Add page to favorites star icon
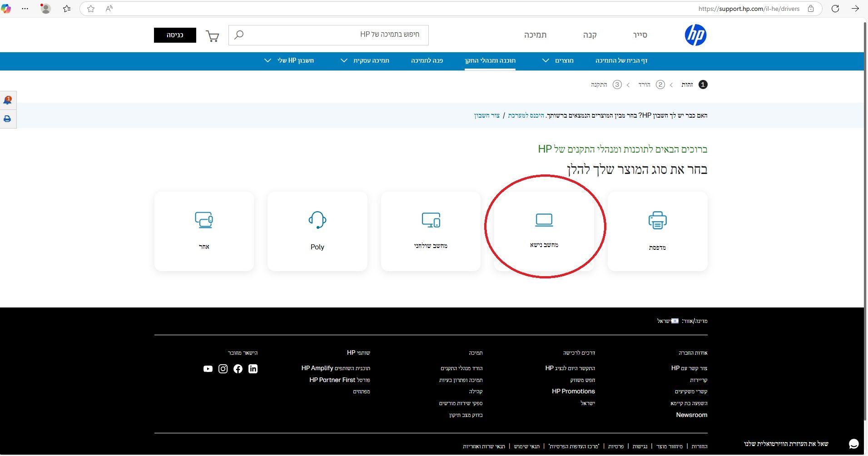 click(x=91, y=9)
